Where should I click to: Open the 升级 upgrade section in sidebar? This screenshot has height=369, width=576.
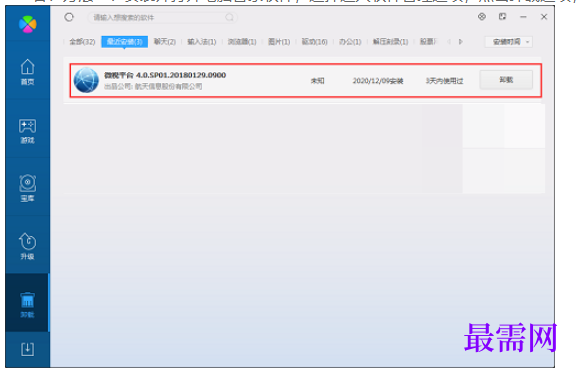point(28,246)
